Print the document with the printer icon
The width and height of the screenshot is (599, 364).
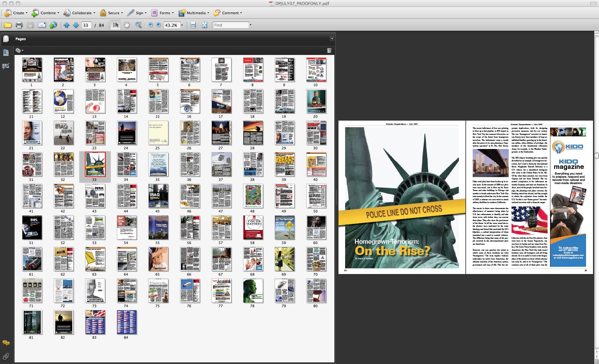pos(19,25)
